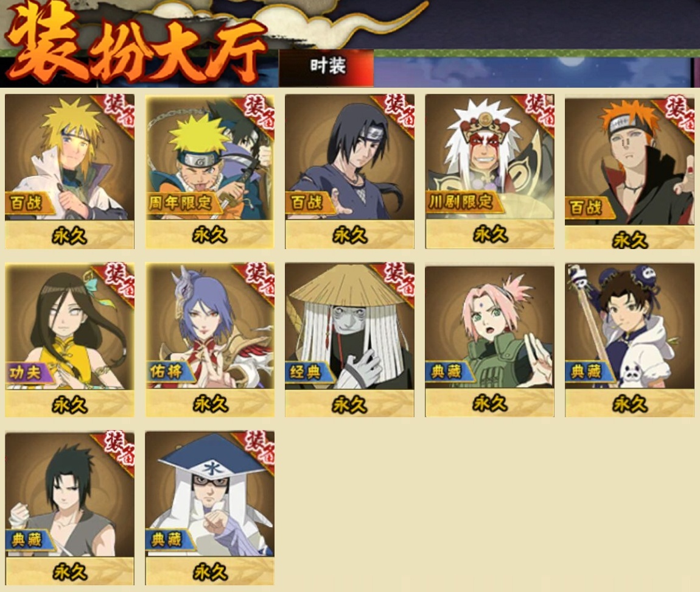This screenshot has width=700, height=592.
Task: Select Sasuke's 典藏 outfit card
Action: 69,508
